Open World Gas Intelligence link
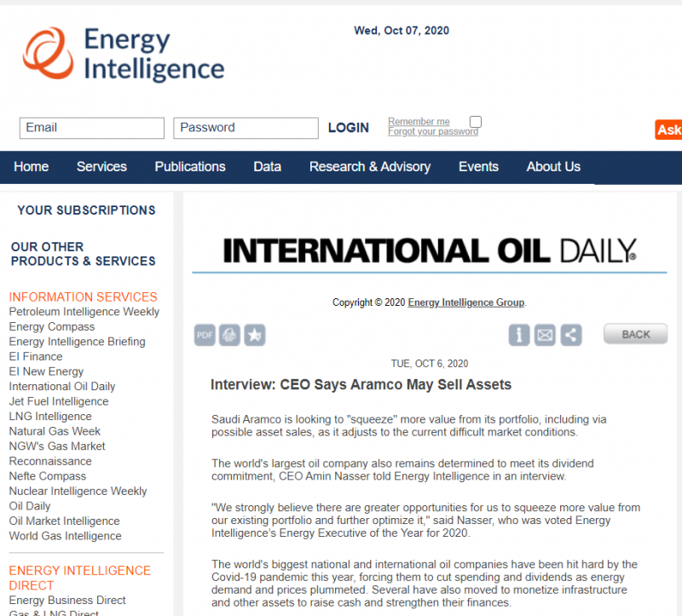682x616 pixels. [x=66, y=536]
